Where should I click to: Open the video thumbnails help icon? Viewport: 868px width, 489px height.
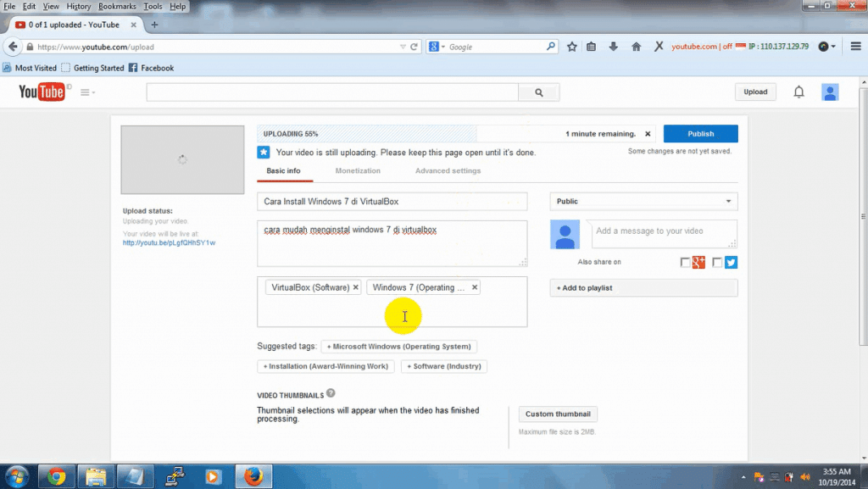point(331,393)
